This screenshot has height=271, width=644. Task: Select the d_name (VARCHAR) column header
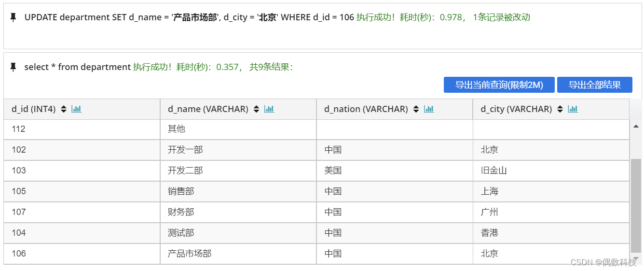click(x=238, y=109)
